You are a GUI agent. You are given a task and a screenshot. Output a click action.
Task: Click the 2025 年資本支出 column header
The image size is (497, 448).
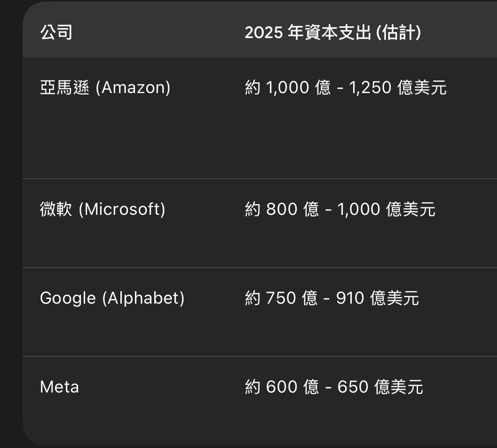[332, 33]
